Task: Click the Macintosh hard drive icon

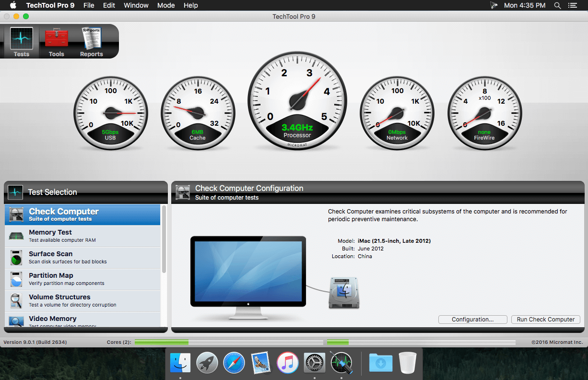Action: pos(344,292)
